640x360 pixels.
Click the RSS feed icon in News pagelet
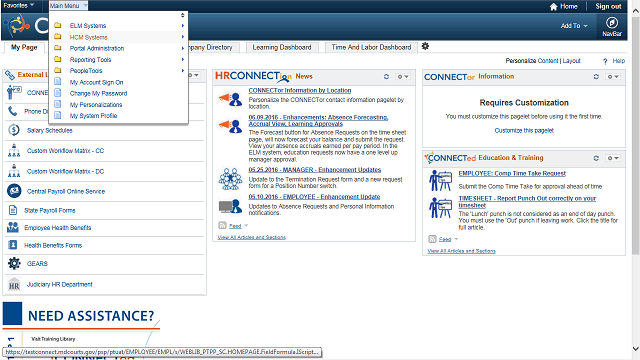[x=222, y=225]
